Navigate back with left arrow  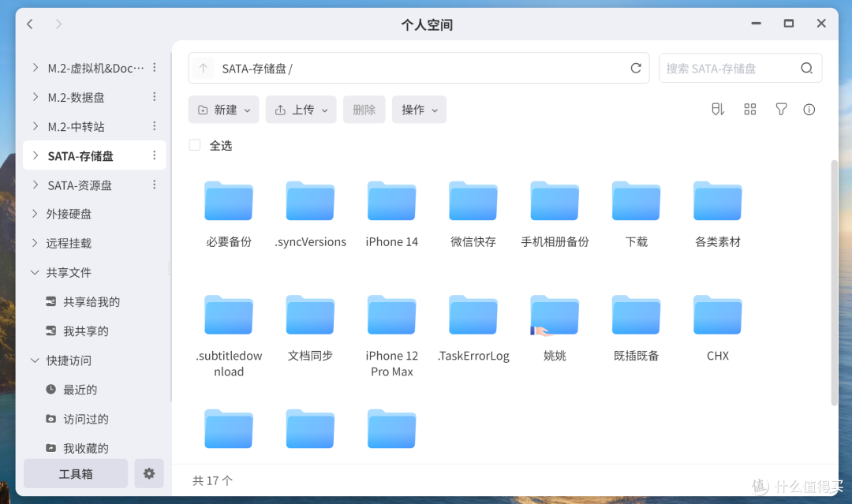click(x=30, y=24)
